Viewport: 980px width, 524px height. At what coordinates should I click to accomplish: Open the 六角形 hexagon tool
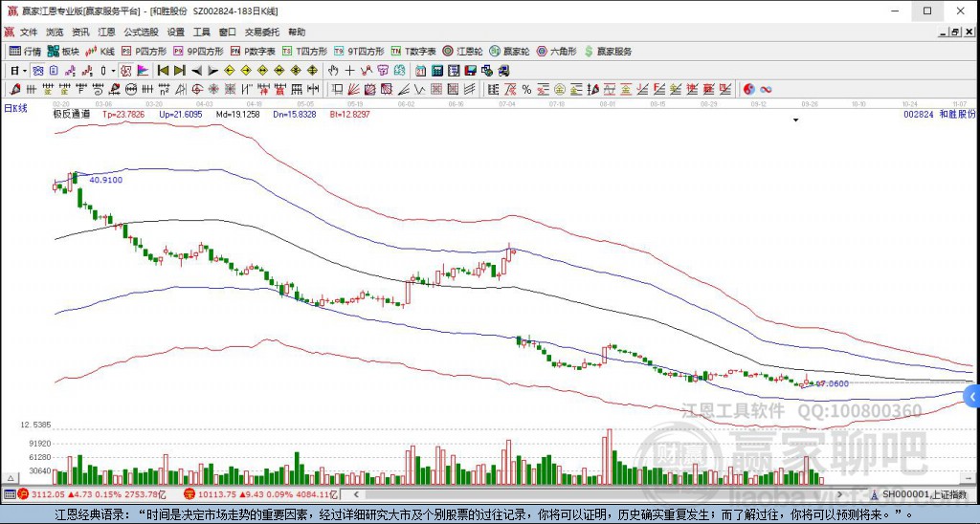tap(556, 52)
